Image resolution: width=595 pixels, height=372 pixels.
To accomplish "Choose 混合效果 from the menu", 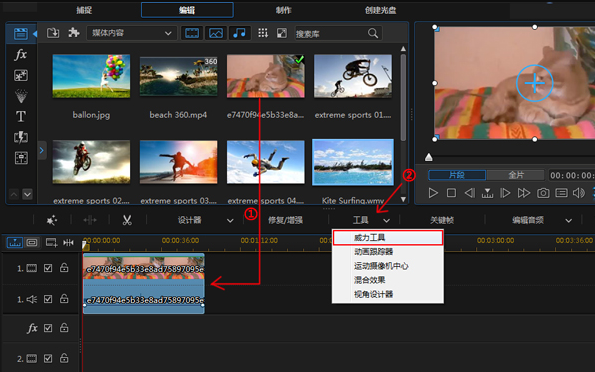I will click(x=388, y=280).
